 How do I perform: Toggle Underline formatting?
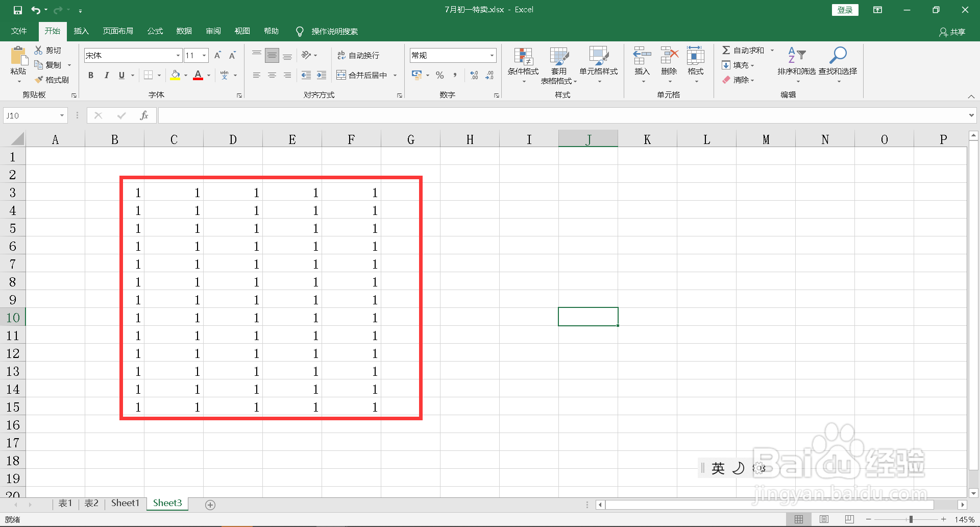[121, 75]
